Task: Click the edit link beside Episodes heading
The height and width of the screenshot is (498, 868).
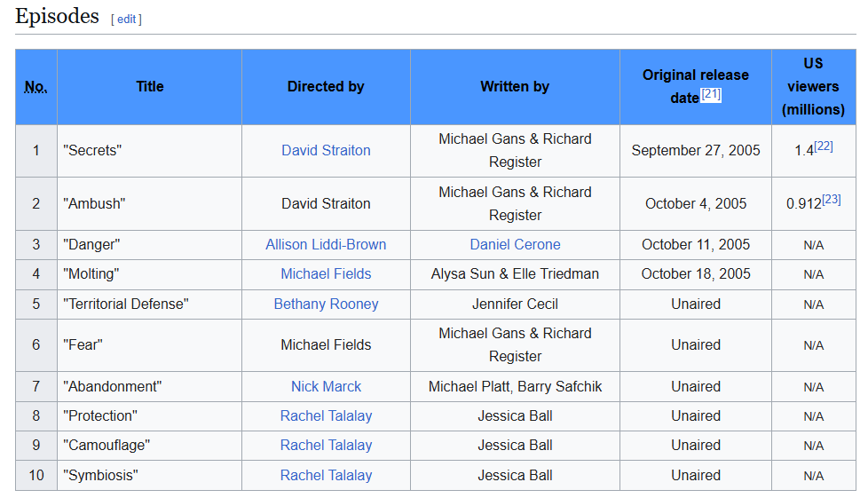Action: [x=126, y=20]
